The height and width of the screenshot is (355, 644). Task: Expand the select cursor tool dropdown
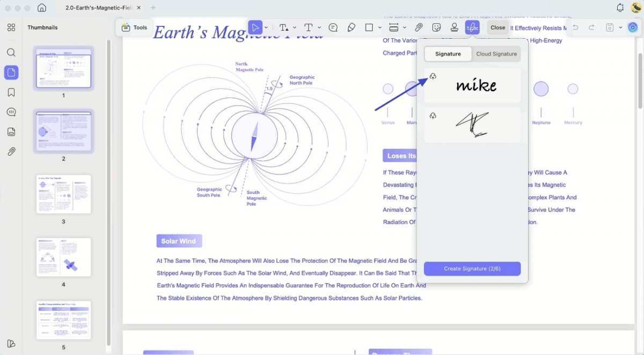pyautogui.click(x=266, y=27)
